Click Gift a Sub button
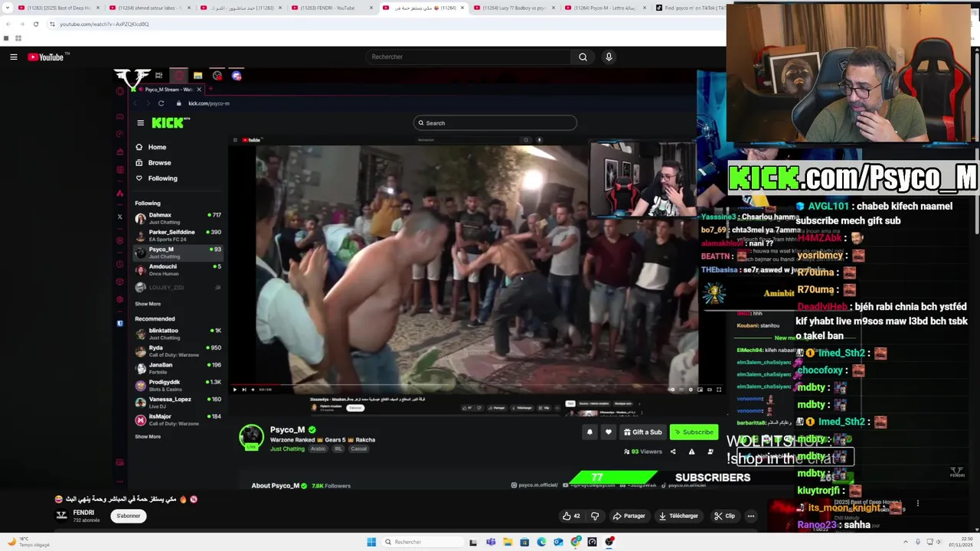Image resolution: width=980 pixels, height=551 pixels. click(642, 432)
